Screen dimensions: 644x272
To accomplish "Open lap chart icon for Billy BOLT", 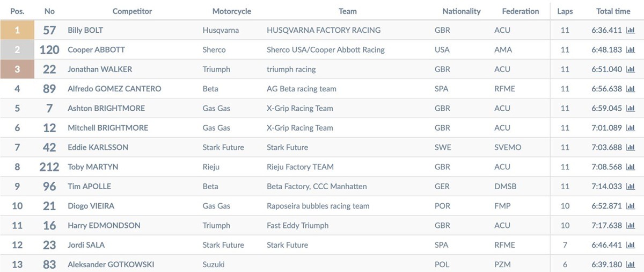I will (x=631, y=30).
